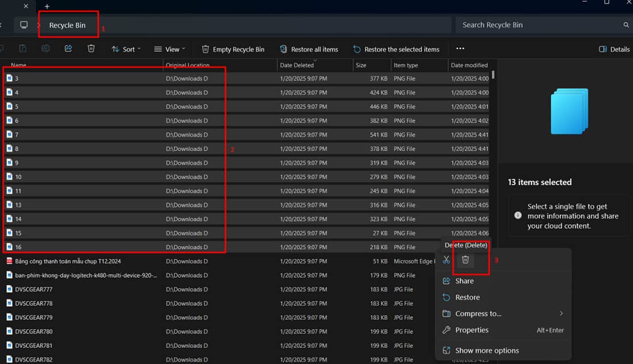Toggle the Details pane

614,49
